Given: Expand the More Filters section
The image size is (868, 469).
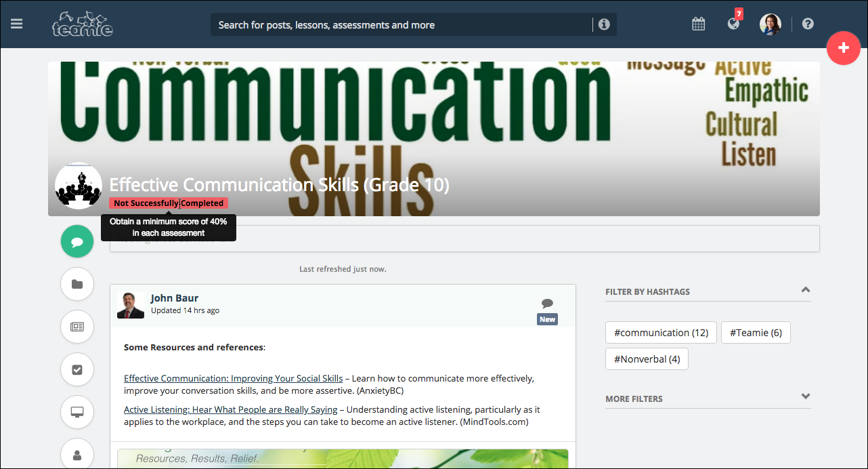Looking at the screenshot, I should click(805, 396).
